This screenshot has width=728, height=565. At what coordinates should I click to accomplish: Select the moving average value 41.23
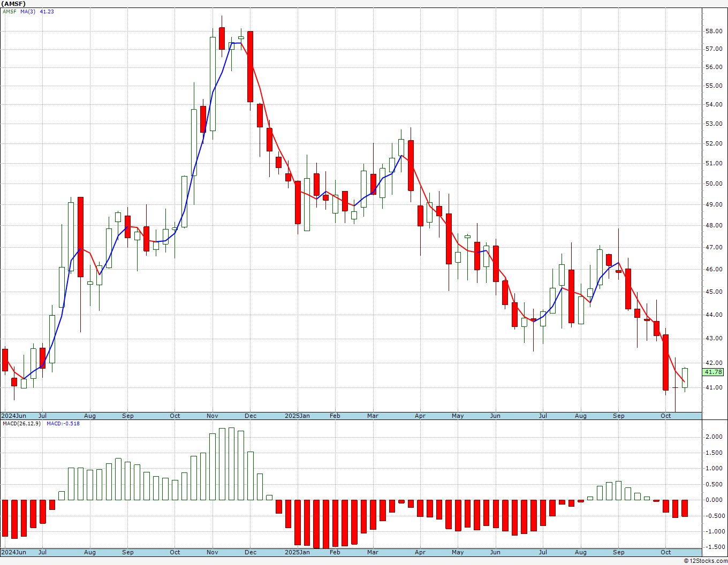47,11
